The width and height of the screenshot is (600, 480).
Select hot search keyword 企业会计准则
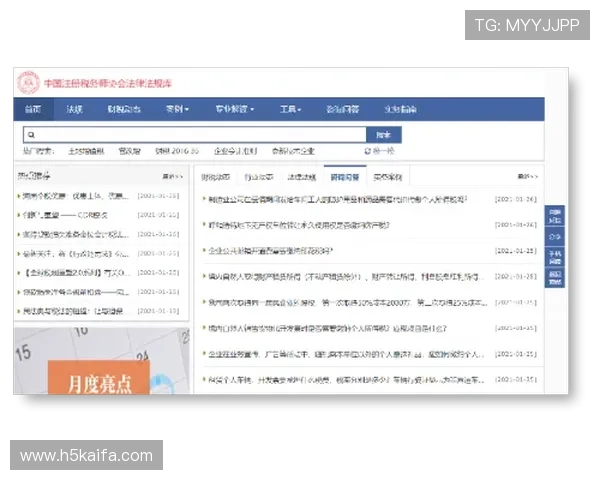(x=235, y=151)
